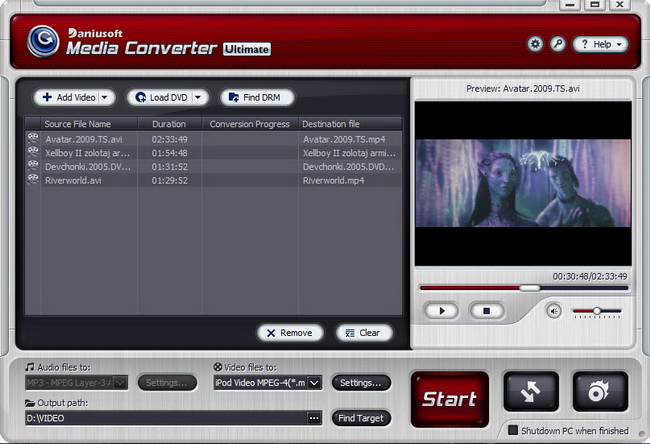Screen dimensions: 650x444
Task: Click the disc burn button
Action: point(600,392)
